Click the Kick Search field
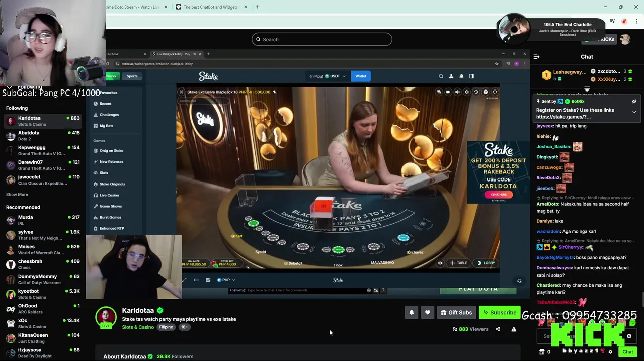This screenshot has width=644, height=362. 322,39
